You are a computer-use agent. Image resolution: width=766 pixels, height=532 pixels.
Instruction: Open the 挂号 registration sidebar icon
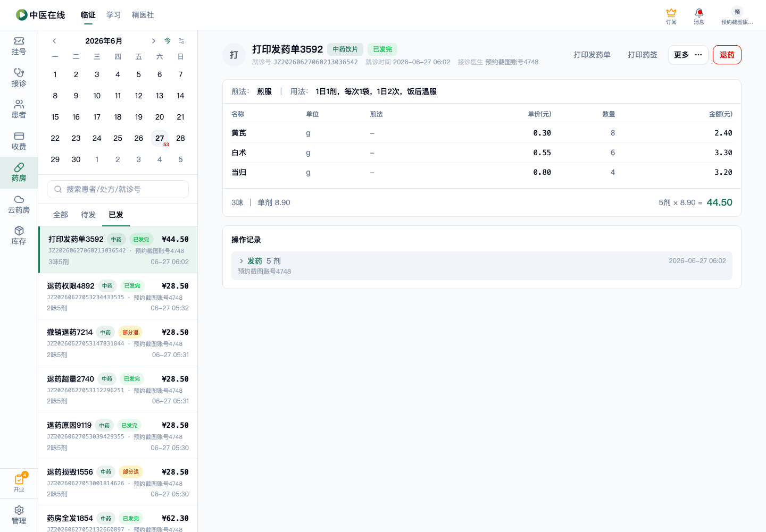click(x=19, y=46)
